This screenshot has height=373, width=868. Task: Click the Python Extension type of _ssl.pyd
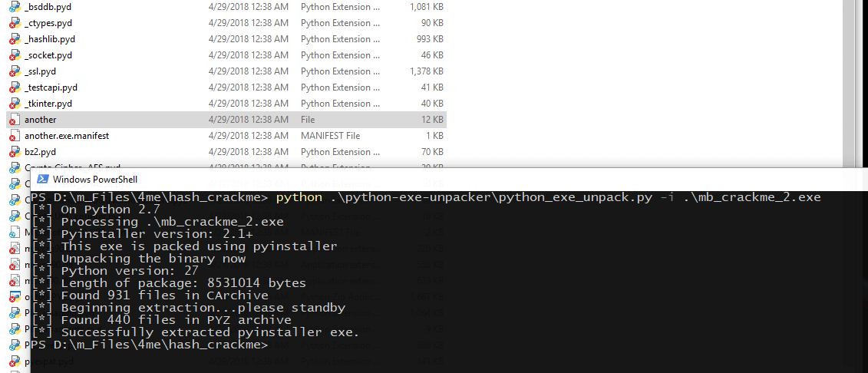click(341, 71)
